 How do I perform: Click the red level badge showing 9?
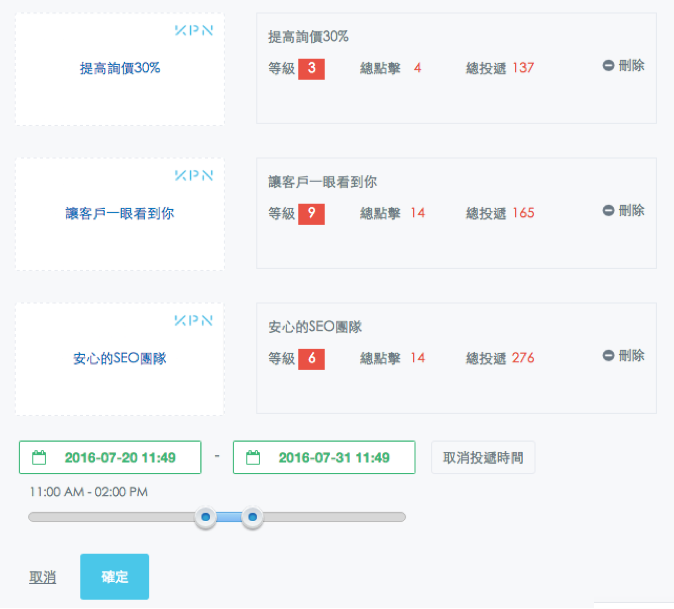311,214
